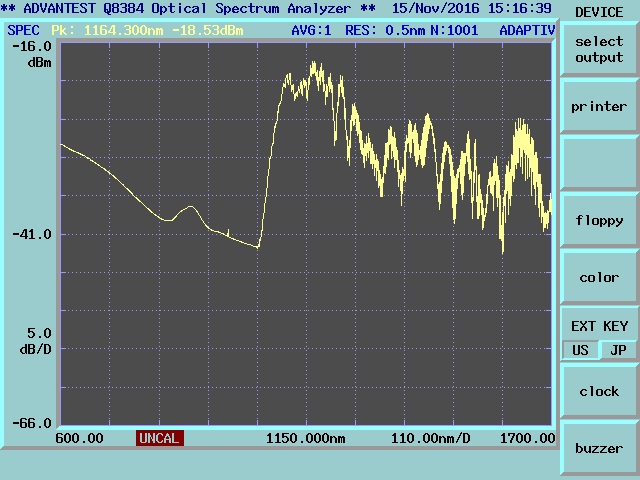
Task: Click the -41.0 level scale label
Action: pos(33,234)
